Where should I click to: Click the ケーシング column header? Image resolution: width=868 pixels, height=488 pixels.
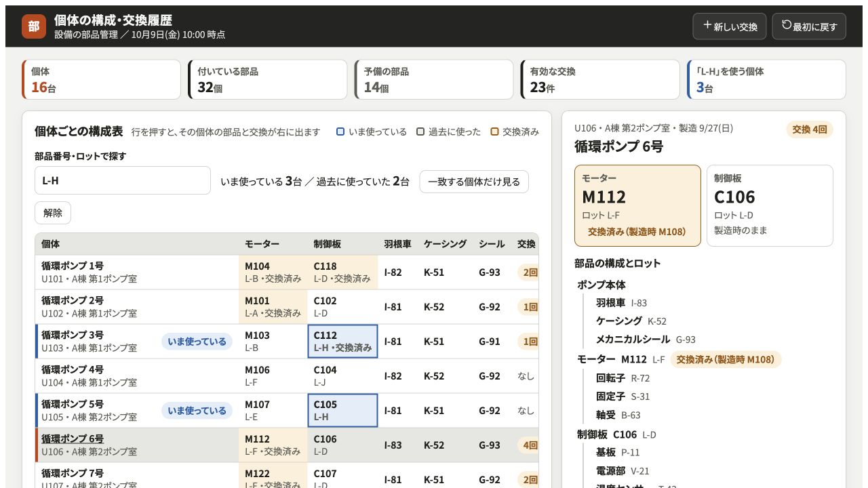point(445,244)
